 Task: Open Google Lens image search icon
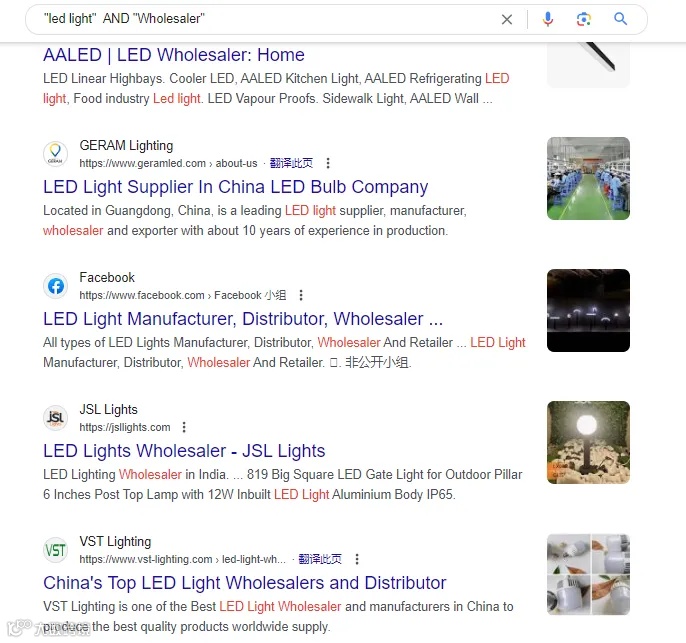tap(584, 19)
